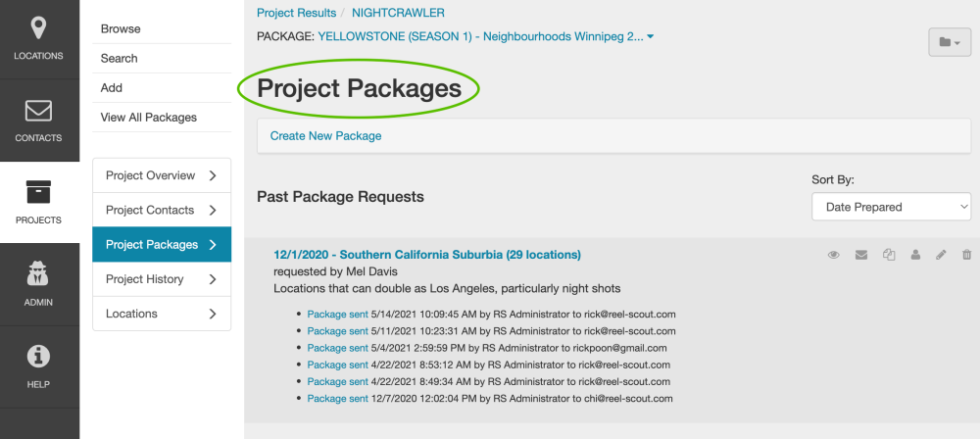
Task: Click the Create New Package link
Action: tap(325, 136)
